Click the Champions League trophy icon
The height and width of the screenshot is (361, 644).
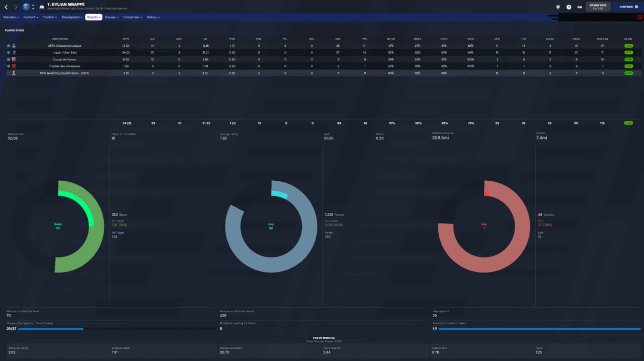coord(14,46)
